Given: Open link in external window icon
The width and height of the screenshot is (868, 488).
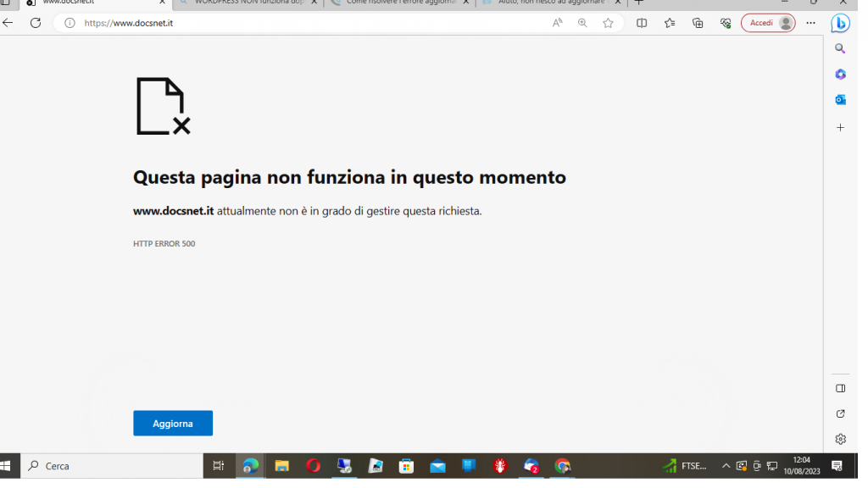Looking at the screenshot, I should [840, 413].
